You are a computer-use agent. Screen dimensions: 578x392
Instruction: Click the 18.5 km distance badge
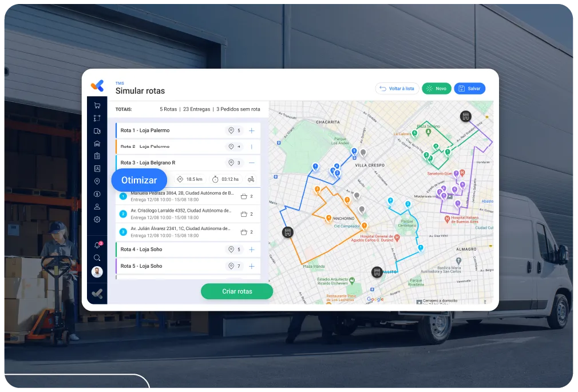[x=190, y=179]
